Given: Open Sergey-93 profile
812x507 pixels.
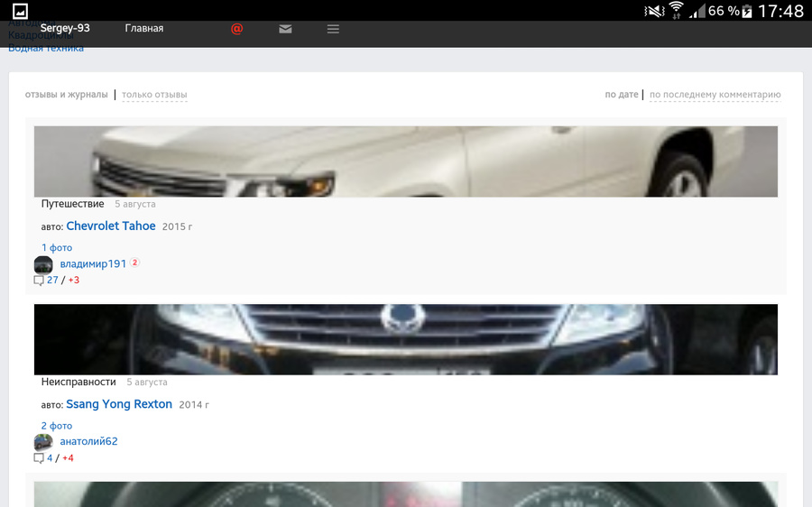Looking at the screenshot, I should point(65,28).
